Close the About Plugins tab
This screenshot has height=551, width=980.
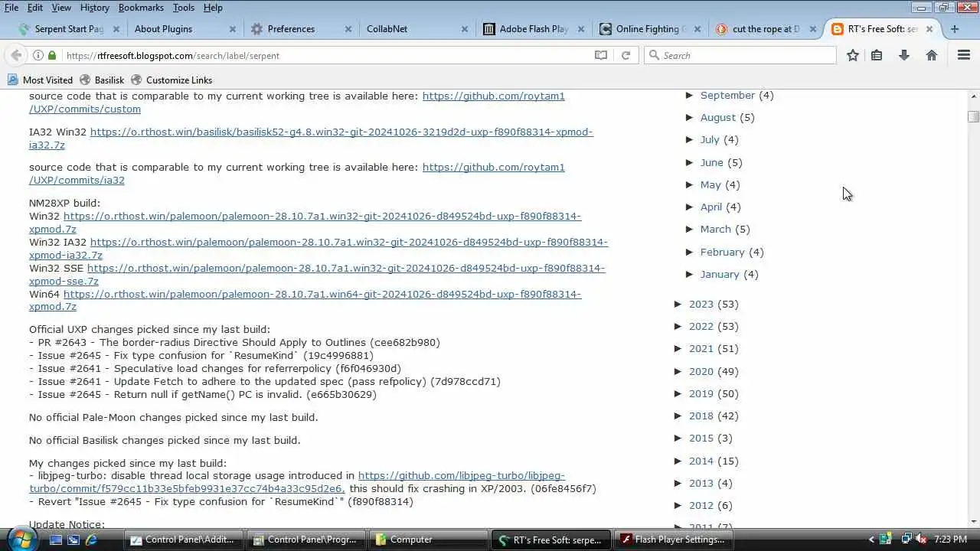233,29
